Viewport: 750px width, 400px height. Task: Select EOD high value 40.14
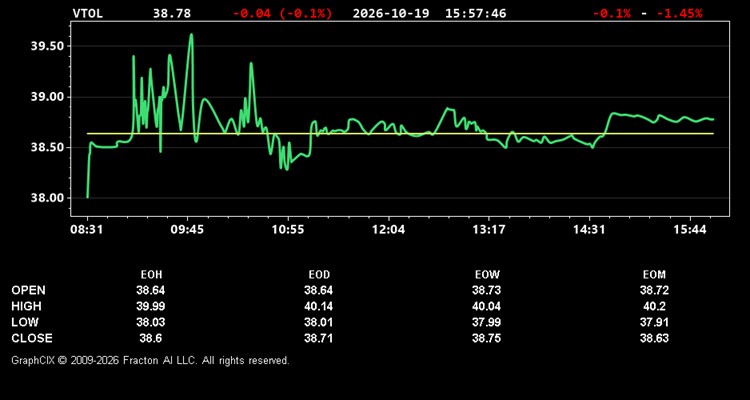point(319,306)
